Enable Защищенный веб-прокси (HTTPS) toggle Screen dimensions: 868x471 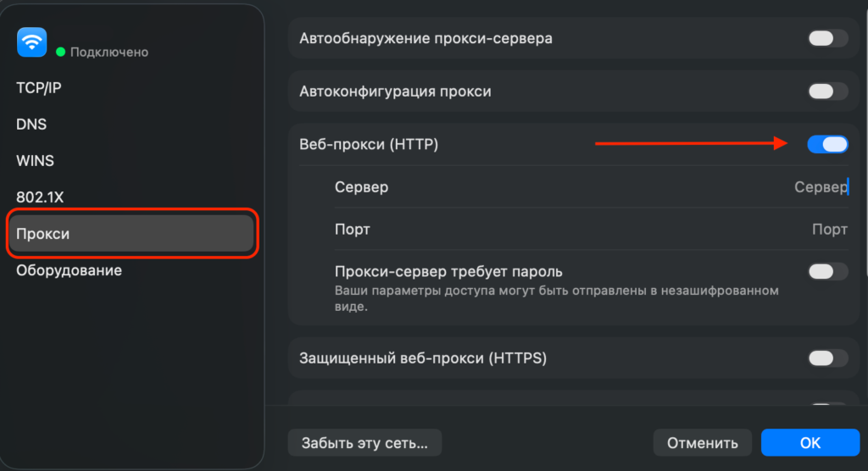coord(827,358)
